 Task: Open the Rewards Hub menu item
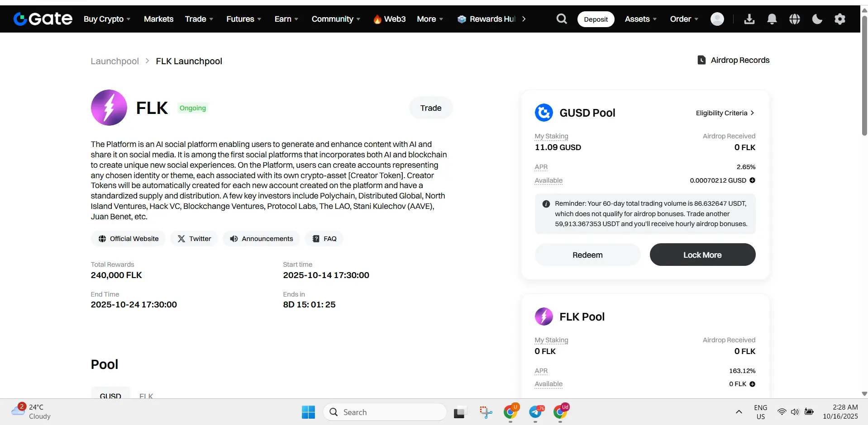click(x=486, y=19)
